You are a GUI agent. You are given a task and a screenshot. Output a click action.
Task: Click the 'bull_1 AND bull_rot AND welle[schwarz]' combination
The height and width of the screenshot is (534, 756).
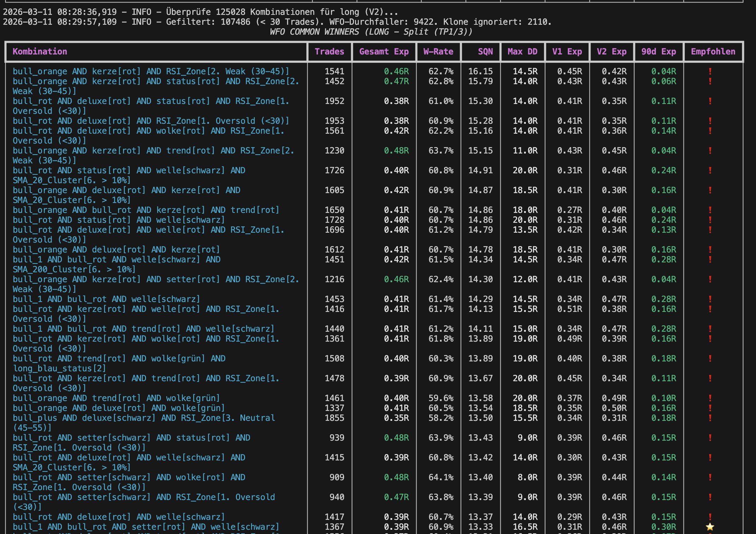point(106,299)
